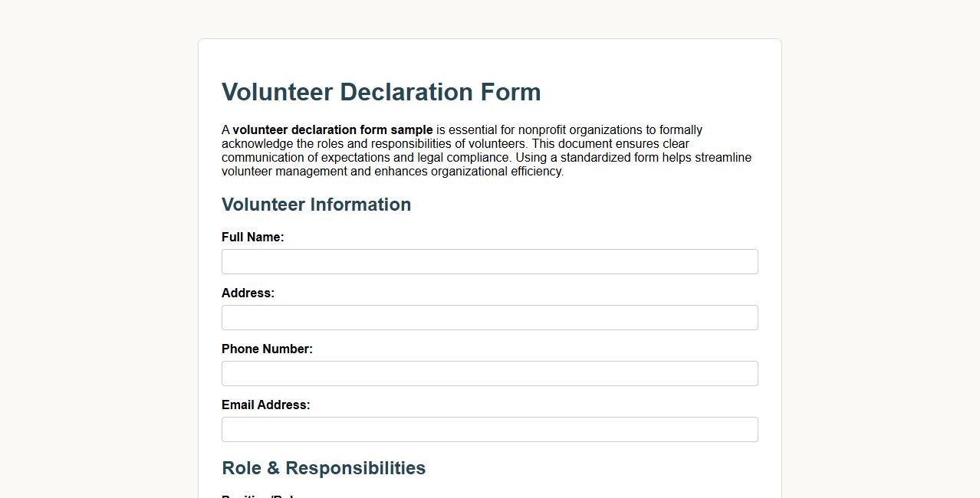This screenshot has width=980, height=498.
Task: Select the "Volunteer Declaration Form" page title
Action: 381,92
